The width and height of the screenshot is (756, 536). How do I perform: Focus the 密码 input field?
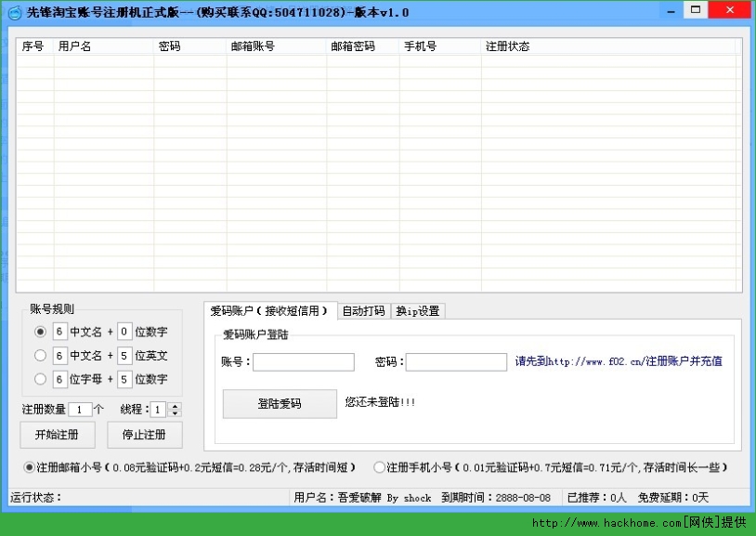(456, 362)
